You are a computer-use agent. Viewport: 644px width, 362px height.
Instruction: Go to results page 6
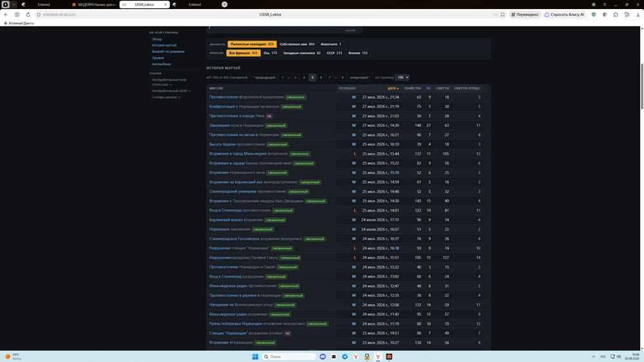(x=321, y=77)
